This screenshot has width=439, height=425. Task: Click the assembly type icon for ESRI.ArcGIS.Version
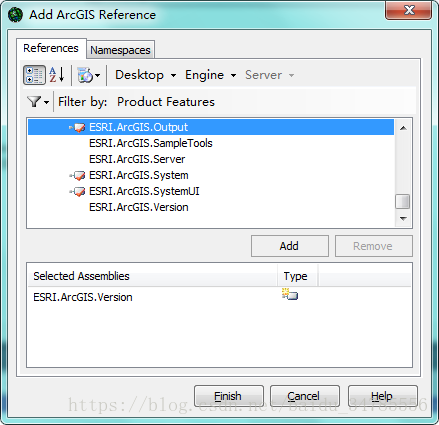pyautogui.click(x=290, y=294)
